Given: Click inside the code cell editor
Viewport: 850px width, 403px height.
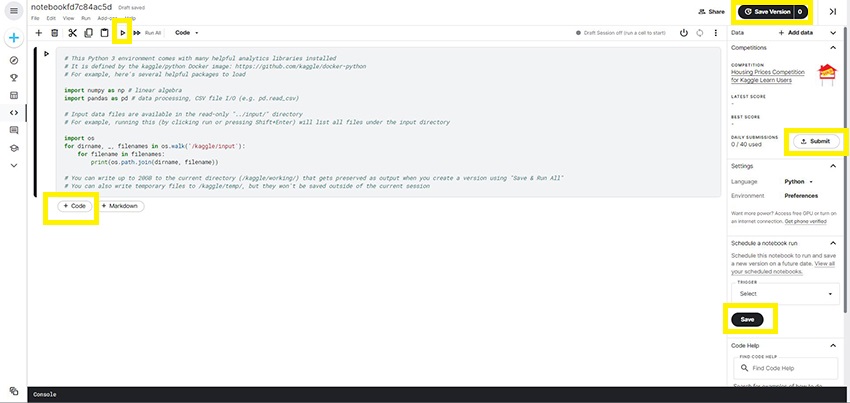Looking at the screenshot, I should point(387,122).
